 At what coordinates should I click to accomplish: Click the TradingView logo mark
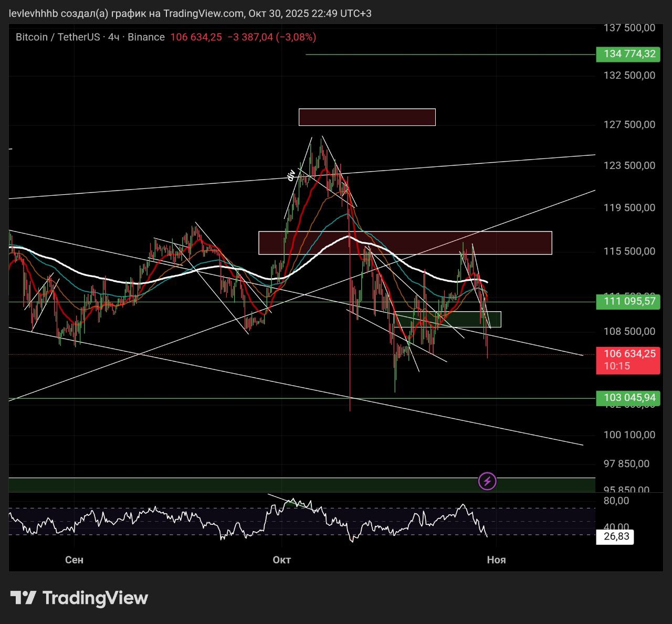tap(23, 598)
